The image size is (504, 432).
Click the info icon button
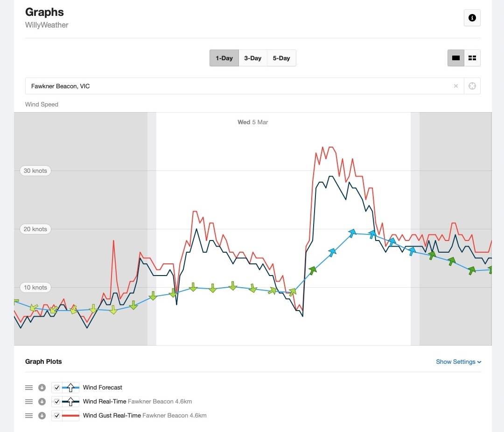472,18
